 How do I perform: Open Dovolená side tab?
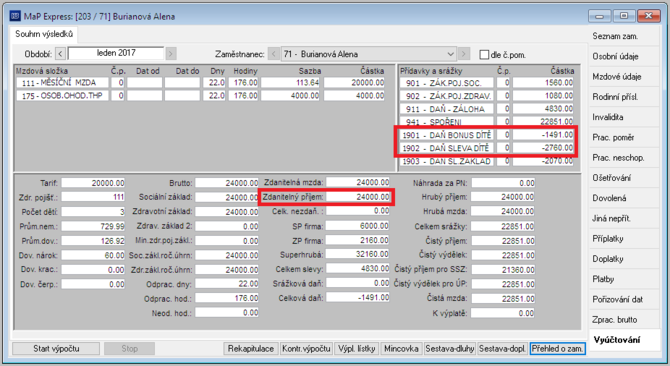624,198
